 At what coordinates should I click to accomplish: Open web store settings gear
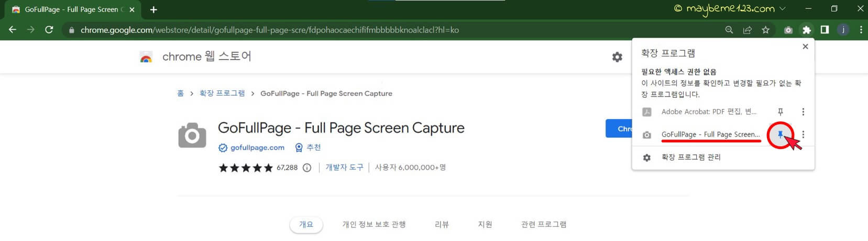[x=618, y=57]
